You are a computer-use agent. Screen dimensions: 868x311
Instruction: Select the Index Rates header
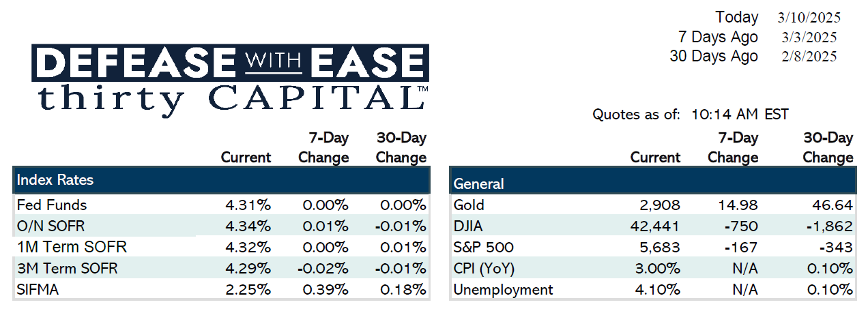point(55,181)
